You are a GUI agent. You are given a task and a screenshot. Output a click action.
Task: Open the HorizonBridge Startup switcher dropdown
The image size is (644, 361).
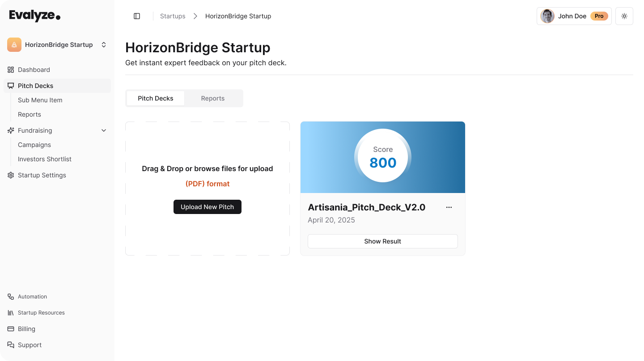point(104,45)
